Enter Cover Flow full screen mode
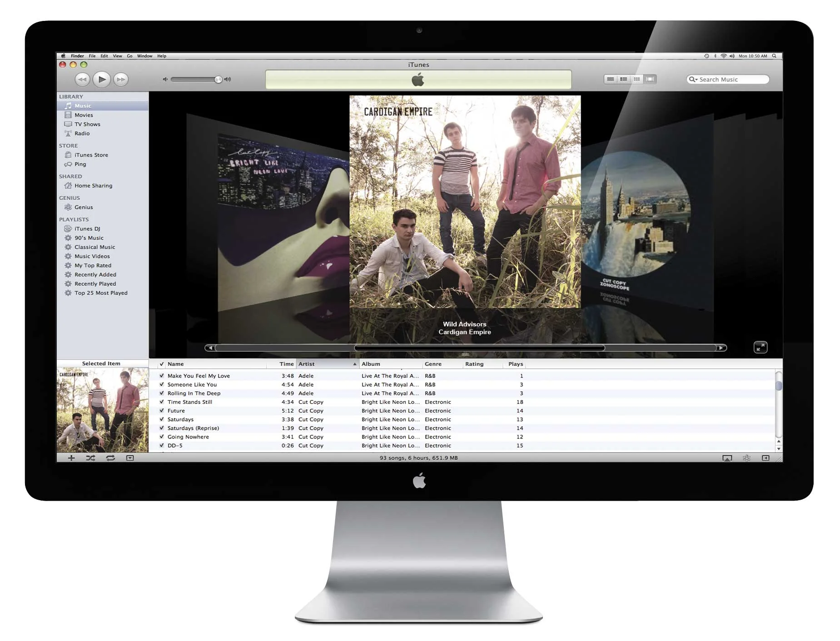Viewport: 840px width, 641px height. tap(760, 347)
